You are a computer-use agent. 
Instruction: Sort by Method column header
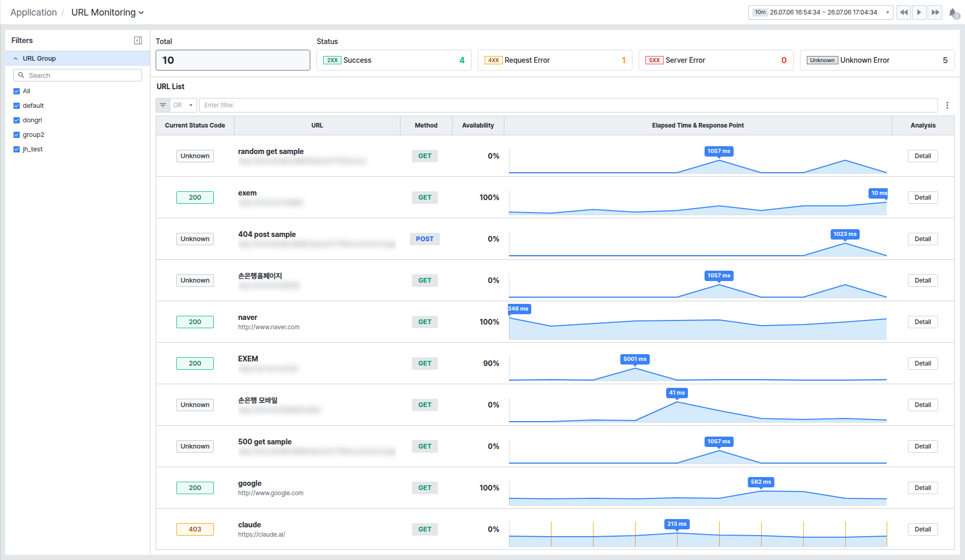click(x=426, y=125)
